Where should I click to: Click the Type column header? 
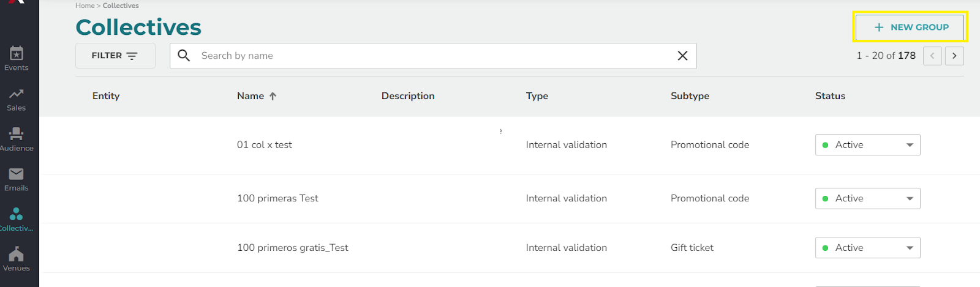point(537,96)
